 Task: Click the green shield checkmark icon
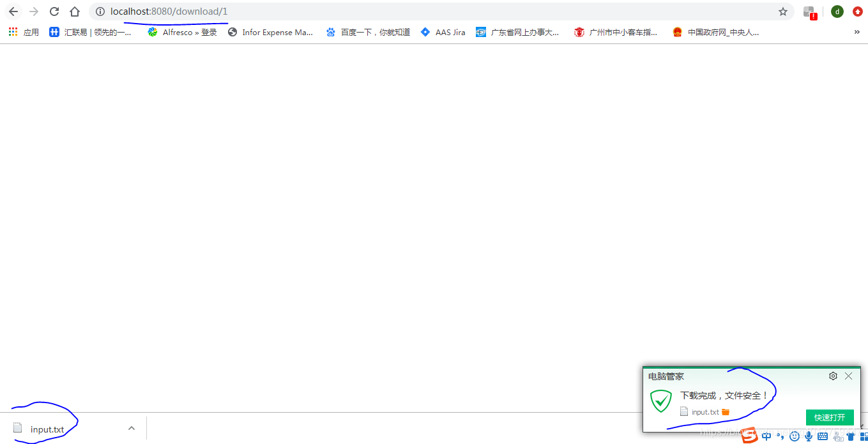pyautogui.click(x=660, y=401)
